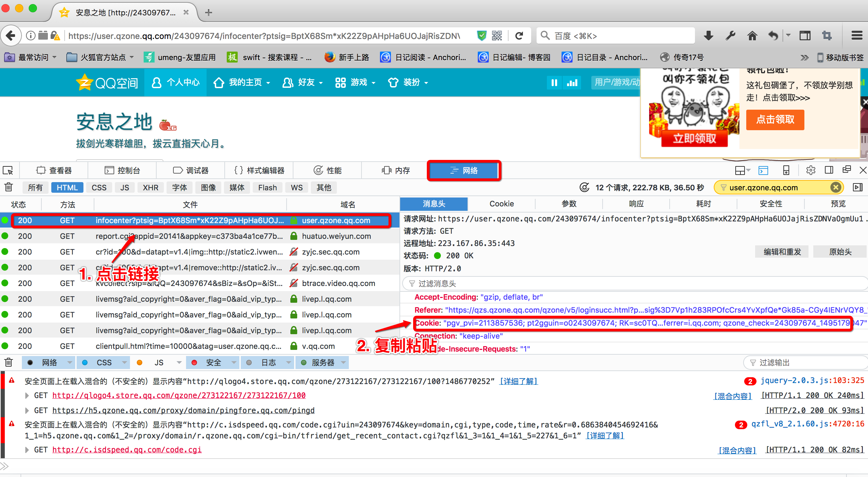The height and width of the screenshot is (477, 868).
Task: Click the green shield security icon
Action: pyautogui.click(x=482, y=36)
